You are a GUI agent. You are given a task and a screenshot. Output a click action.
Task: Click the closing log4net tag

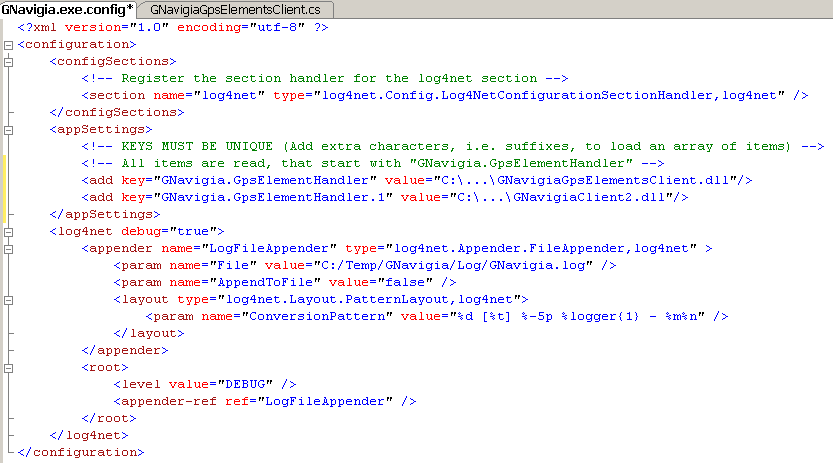[89, 435]
